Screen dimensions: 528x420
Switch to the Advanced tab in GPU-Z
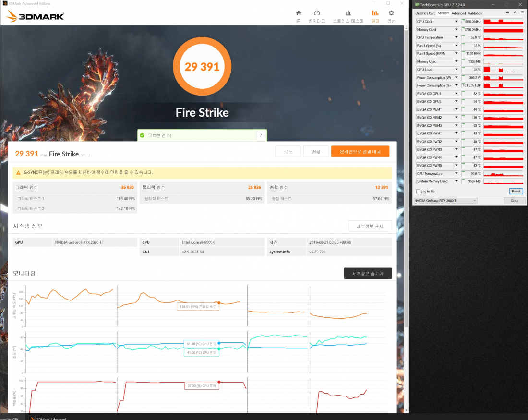[x=458, y=13]
